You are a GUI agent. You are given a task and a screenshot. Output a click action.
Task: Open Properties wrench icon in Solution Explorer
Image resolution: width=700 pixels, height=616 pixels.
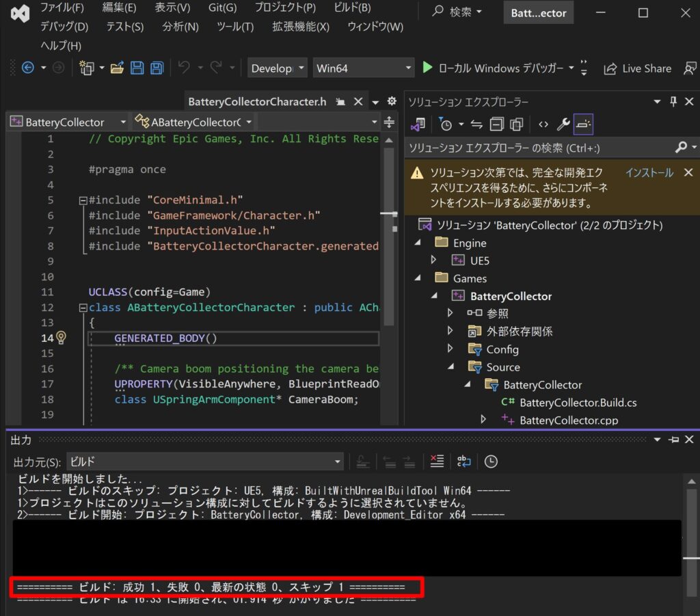click(563, 124)
